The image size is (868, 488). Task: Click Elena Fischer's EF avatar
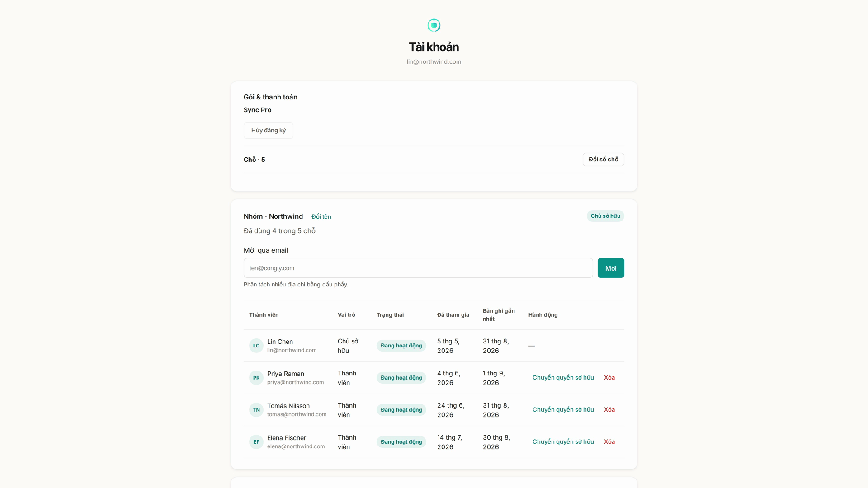click(x=256, y=442)
